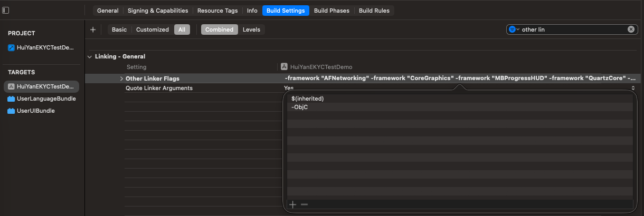Image resolution: width=644 pixels, height=216 pixels.
Task: Select the Build Settings tab
Action: pyautogui.click(x=286, y=11)
